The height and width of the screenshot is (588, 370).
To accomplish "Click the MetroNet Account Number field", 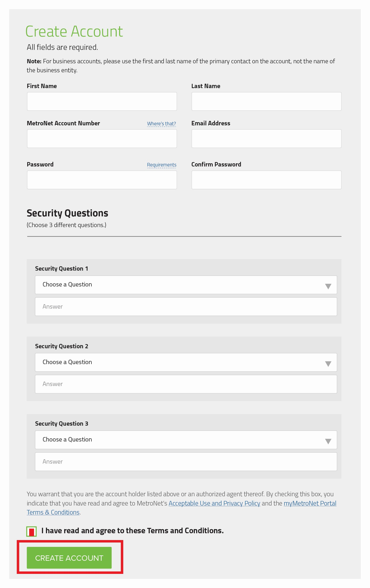I will click(102, 138).
